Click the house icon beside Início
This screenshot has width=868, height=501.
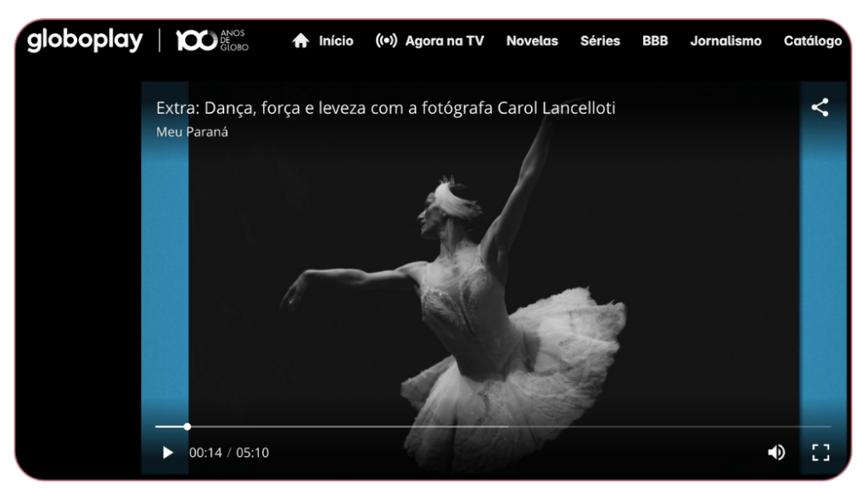pyautogui.click(x=300, y=41)
